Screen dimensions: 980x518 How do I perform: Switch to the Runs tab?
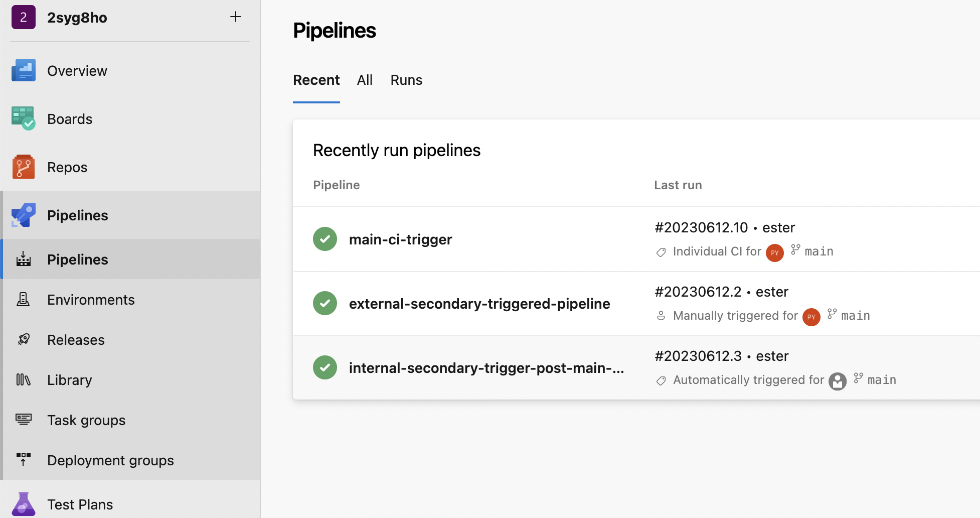click(406, 80)
